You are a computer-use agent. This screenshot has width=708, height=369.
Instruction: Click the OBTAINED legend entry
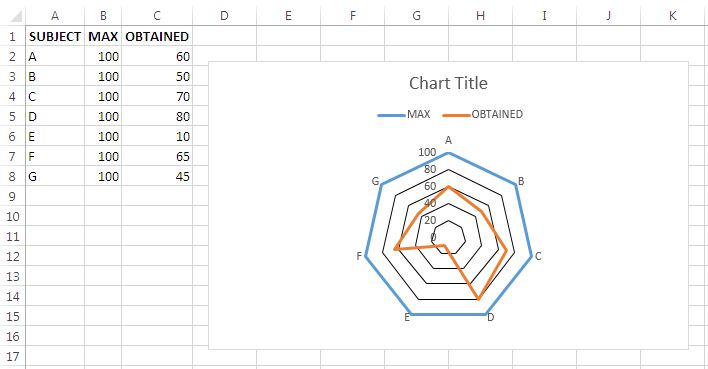point(483,114)
